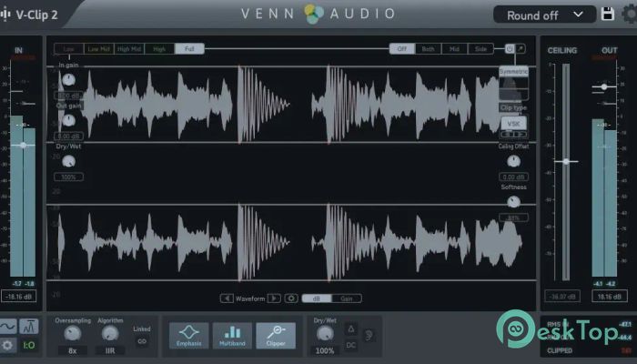Open waveform display settings gear icon
This screenshot has height=364, width=637.
(291, 298)
